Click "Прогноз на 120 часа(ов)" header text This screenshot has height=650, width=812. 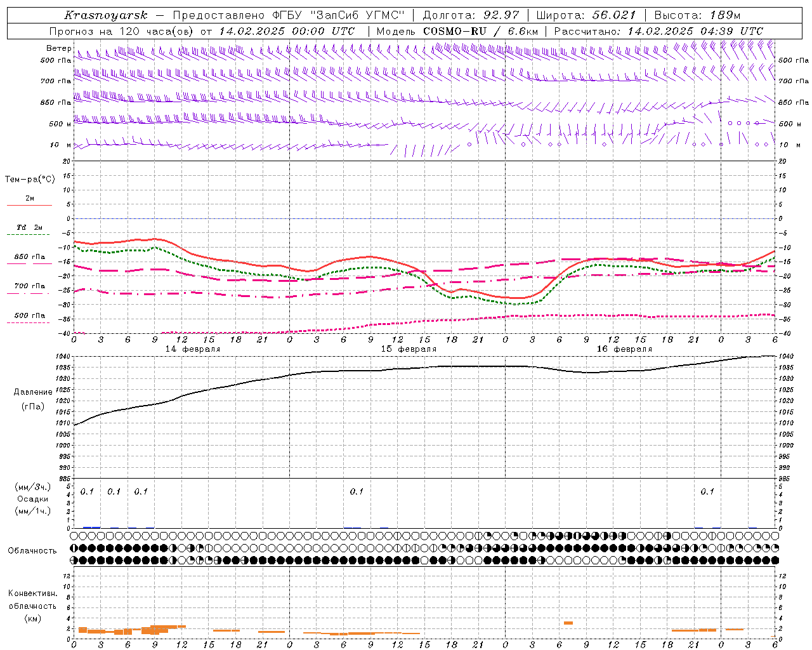click(122, 31)
